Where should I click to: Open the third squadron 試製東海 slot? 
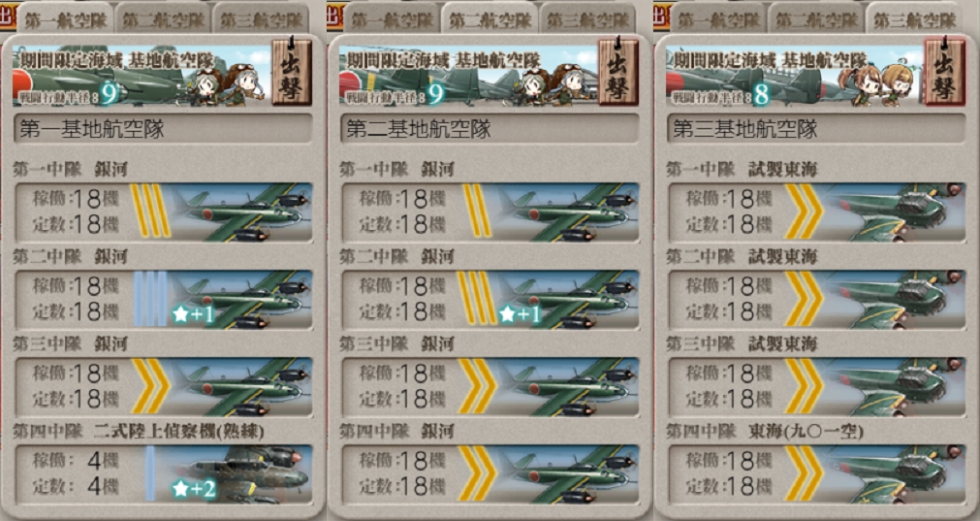click(817, 386)
